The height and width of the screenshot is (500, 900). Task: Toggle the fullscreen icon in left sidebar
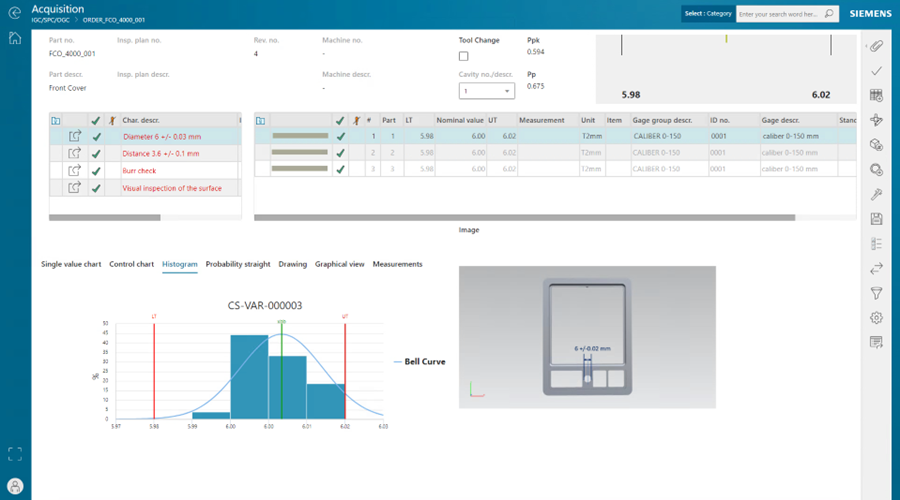(x=15, y=454)
